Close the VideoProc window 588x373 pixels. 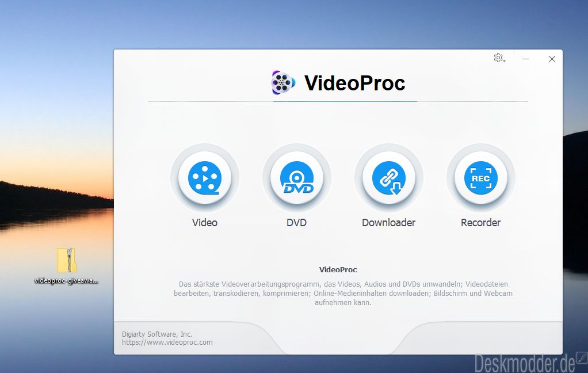[552, 59]
